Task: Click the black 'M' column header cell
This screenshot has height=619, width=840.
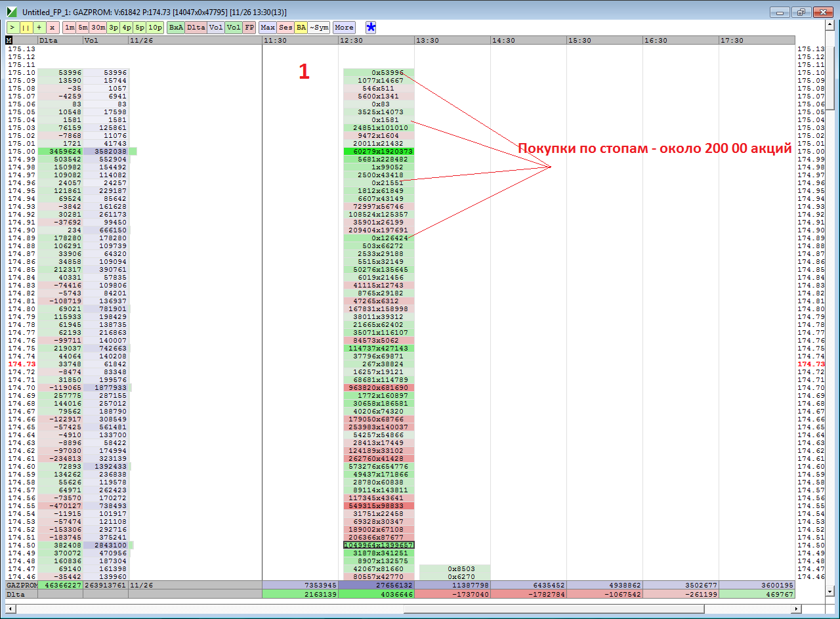Action: click(x=9, y=41)
